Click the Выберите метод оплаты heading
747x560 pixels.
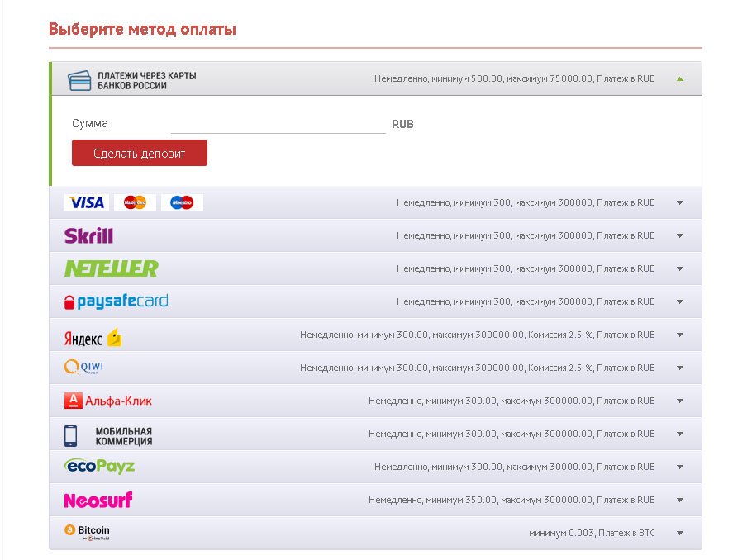pyautogui.click(x=142, y=29)
